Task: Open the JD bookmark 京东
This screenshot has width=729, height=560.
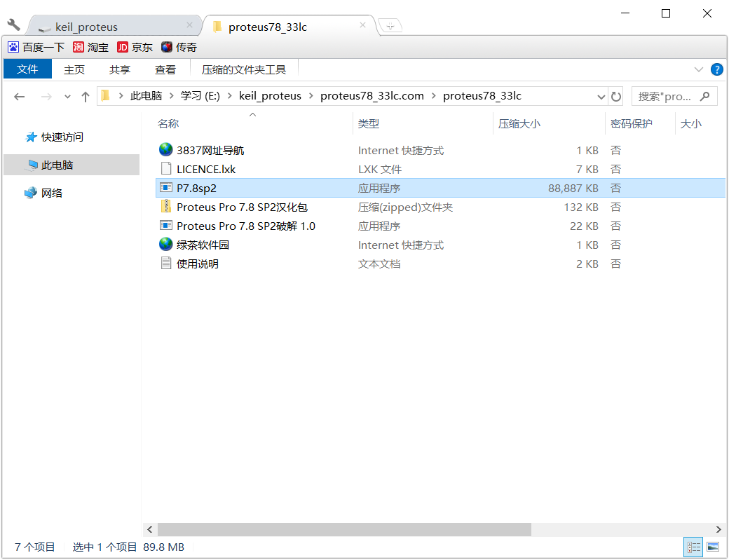Action: [x=135, y=48]
